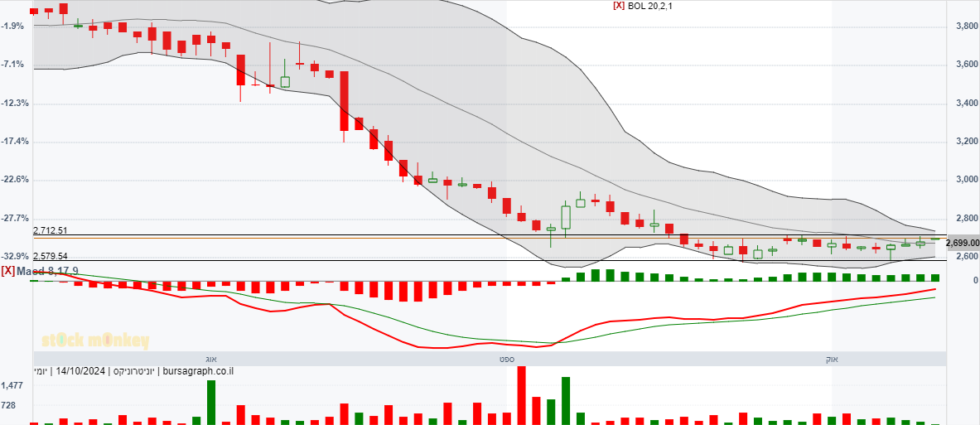
Task: Click the אוג month marker on timeline
Action: 210,359
